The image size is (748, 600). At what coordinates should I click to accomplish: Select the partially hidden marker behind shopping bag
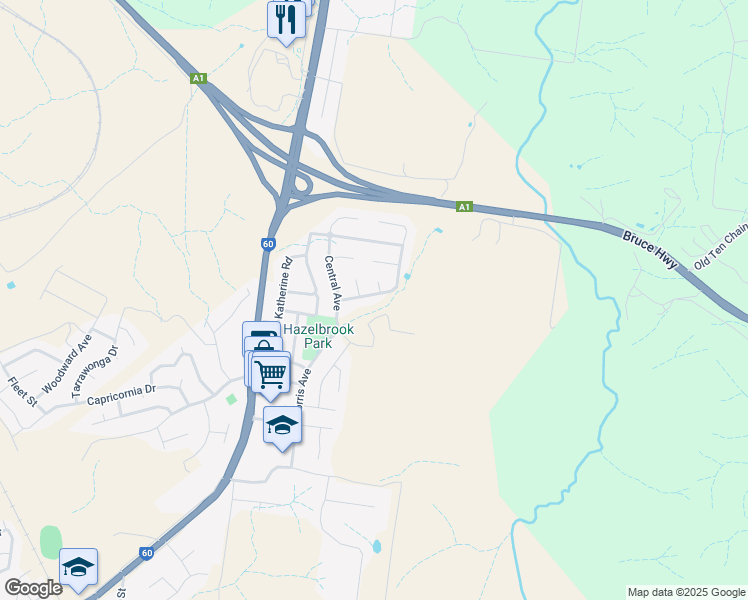(261, 329)
